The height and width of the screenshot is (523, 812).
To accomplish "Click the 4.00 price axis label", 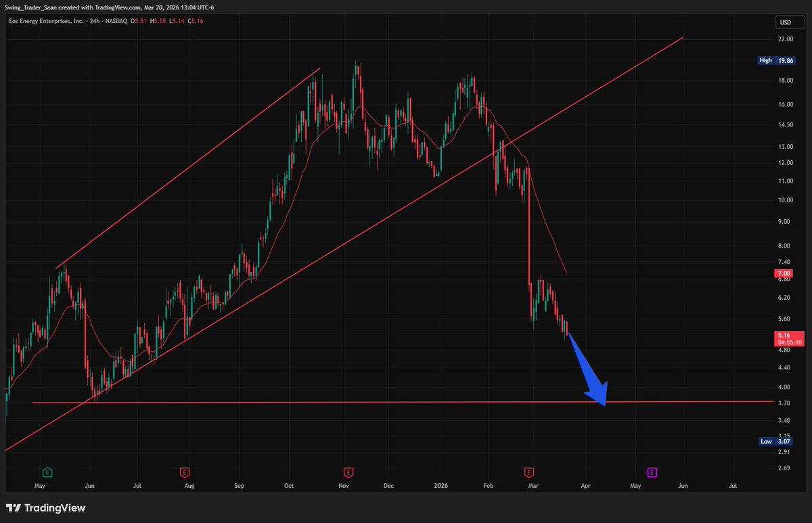I will [x=786, y=388].
